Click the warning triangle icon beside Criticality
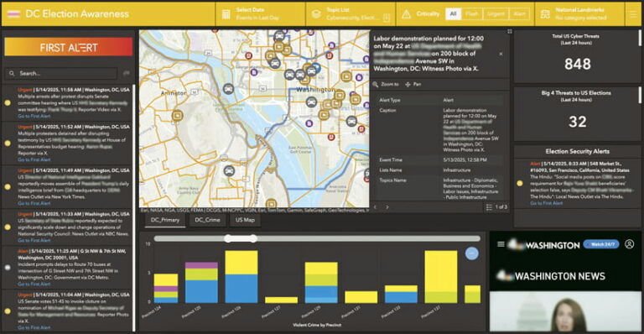The width and height of the screenshot is (644, 334). (x=406, y=14)
